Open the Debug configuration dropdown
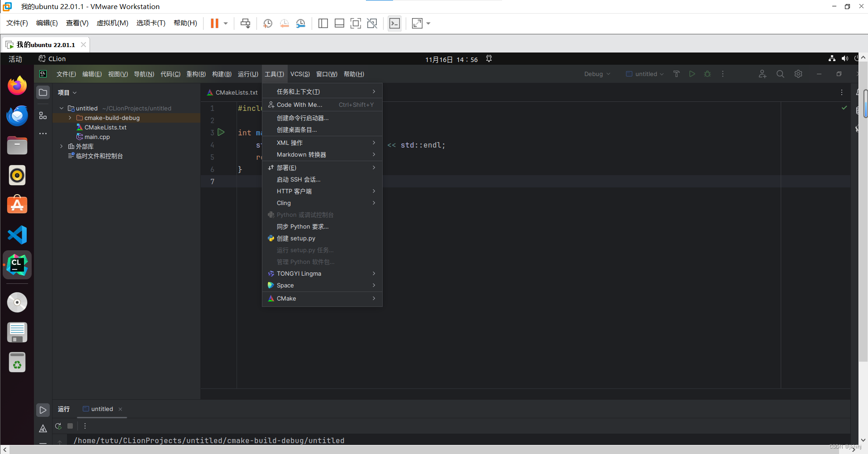The image size is (868, 454). [596, 74]
